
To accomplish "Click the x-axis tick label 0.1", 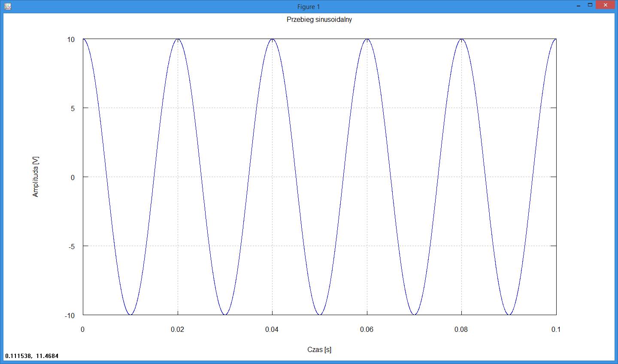I will 556,329.
